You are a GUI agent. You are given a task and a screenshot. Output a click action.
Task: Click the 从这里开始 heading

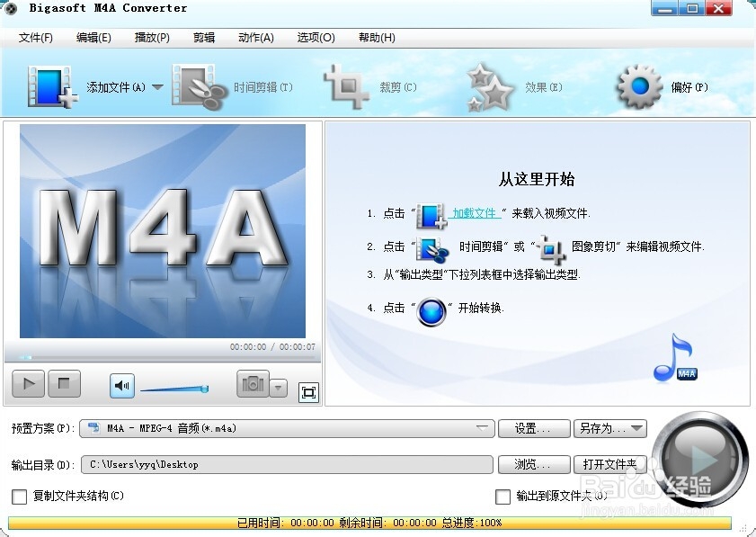[536, 180]
